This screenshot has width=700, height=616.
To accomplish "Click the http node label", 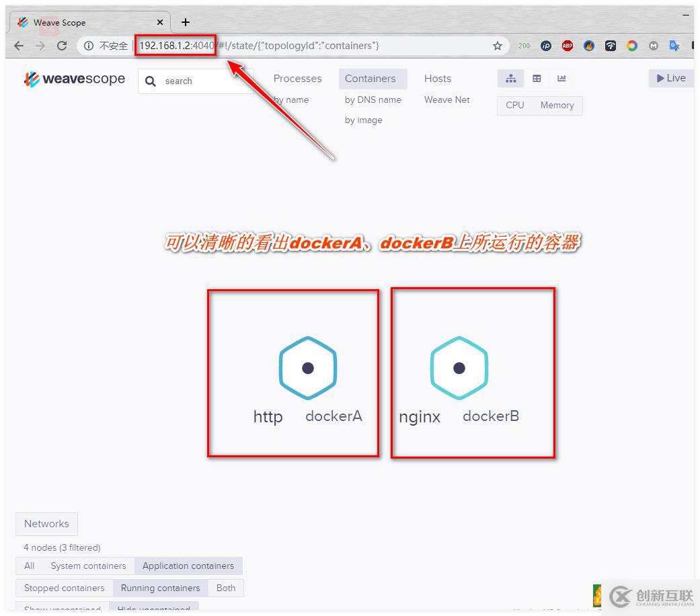I will click(x=268, y=417).
